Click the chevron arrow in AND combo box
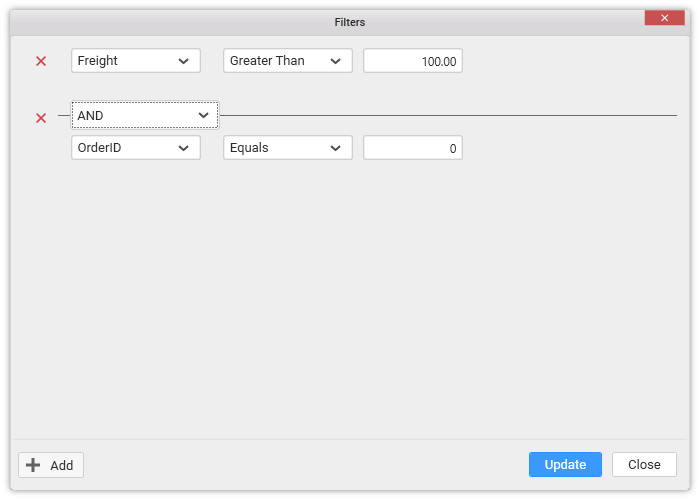The width and height of the screenshot is (700, 500). tap(203, 116)
